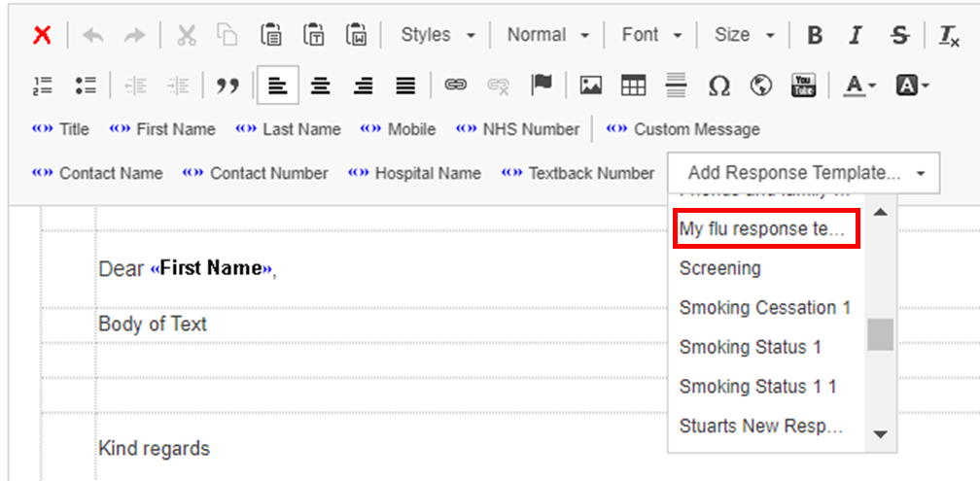Choose Smoking Cessation 1 from the list
Screen dimensions: 980x481
tap(764, 308)
